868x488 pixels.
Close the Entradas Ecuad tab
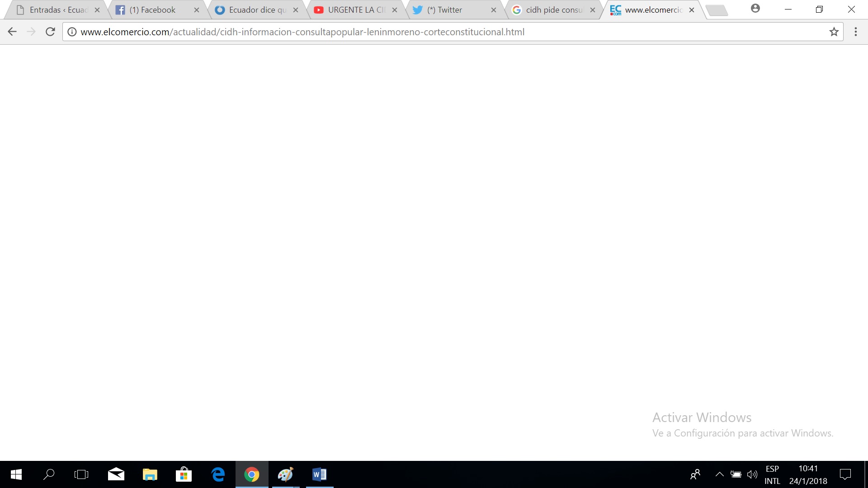(x=97, y=10)
